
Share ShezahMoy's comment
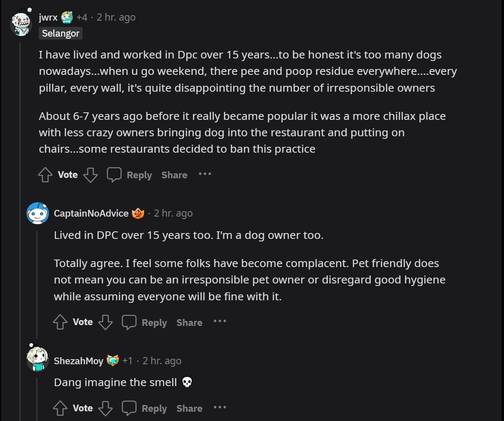click(x=189, y=408)
